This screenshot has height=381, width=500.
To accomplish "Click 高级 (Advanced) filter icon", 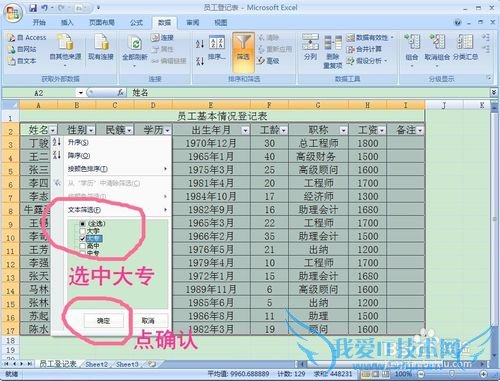I will coord(269,61).
